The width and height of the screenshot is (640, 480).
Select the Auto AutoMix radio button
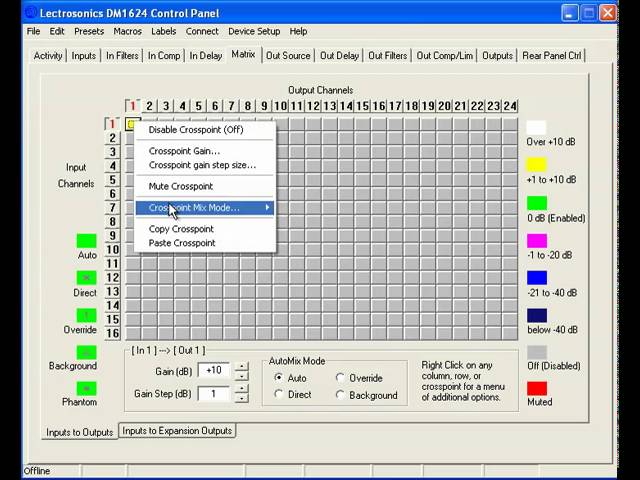point(278,378)
